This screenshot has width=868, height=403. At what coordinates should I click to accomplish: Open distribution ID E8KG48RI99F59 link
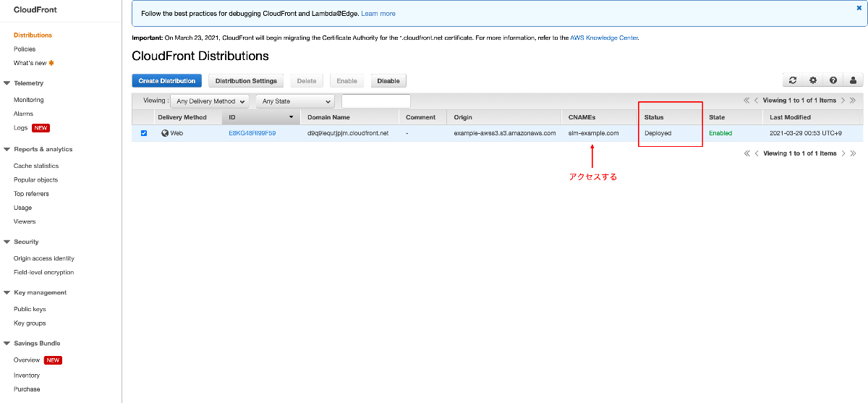pos(252,133)
